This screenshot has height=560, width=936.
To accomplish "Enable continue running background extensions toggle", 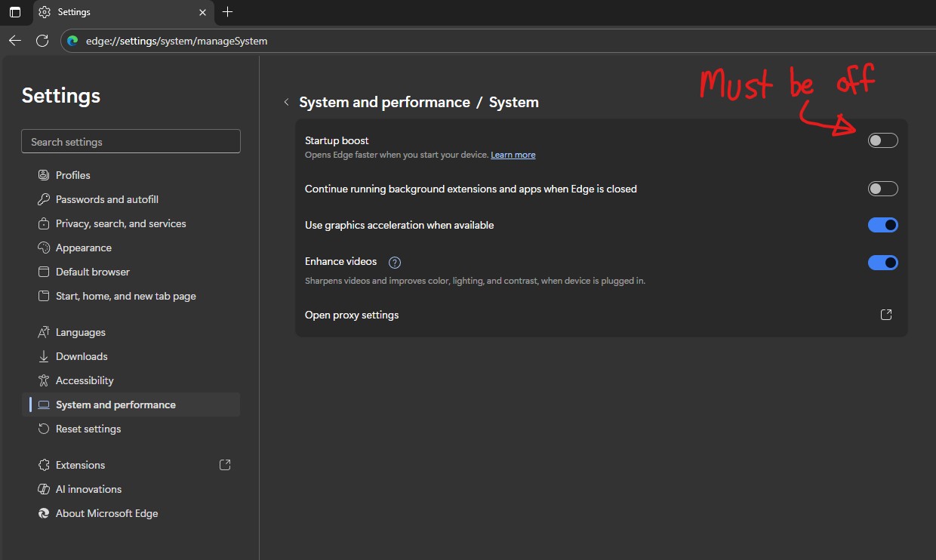I will coord(882,189).
